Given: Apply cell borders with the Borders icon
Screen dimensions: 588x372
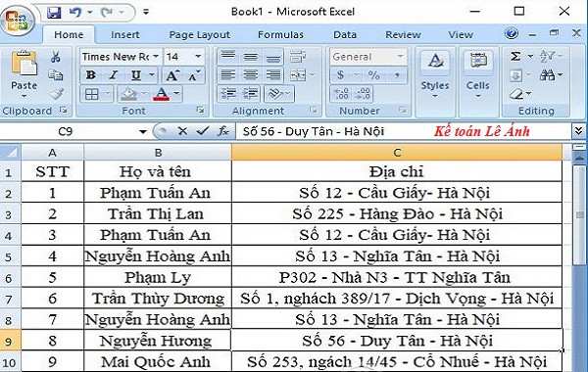Looking at the screenshot, I should click(x=92, y=94).
